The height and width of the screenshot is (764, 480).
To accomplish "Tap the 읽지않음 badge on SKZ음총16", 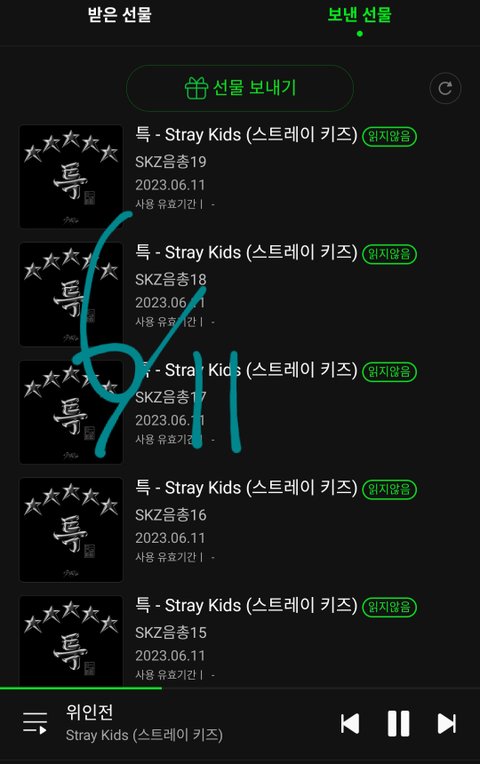I will 389,489.
